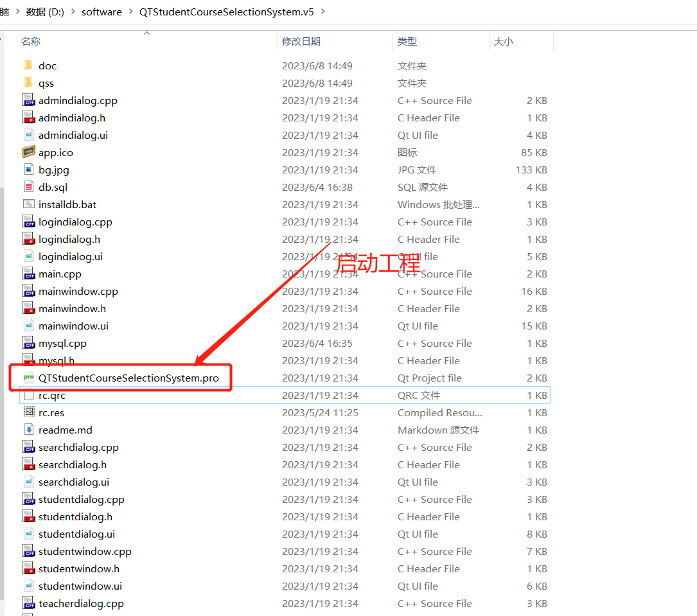Click the mainwindow.cpp file icon
The height and width of the screenshot is (616, 697).
pyautogui.click(x=29, y=291)
